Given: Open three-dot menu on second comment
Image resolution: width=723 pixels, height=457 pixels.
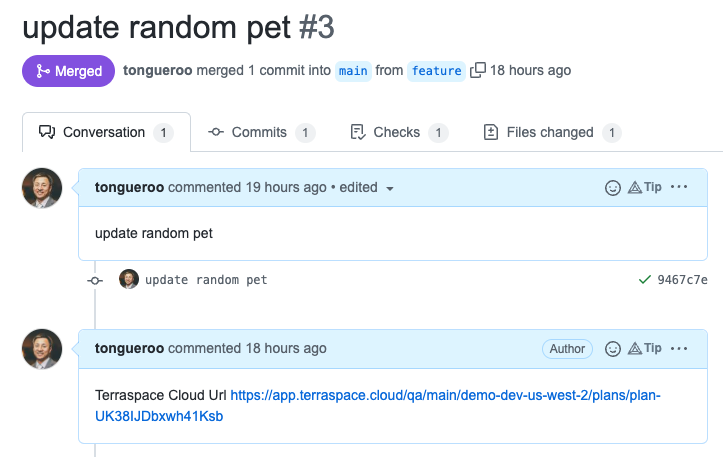Looking at the screenshot, I should click(679, 348).
